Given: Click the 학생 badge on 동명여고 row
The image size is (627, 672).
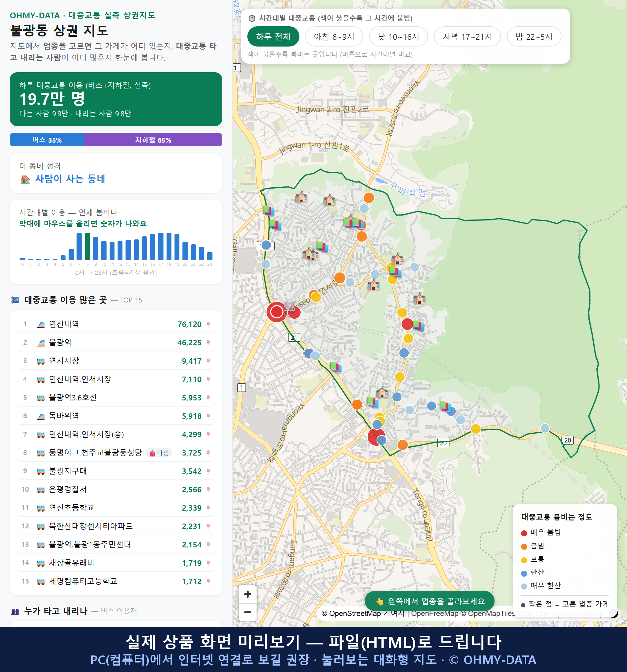Looking at the screenshot, I should (159, 453).
